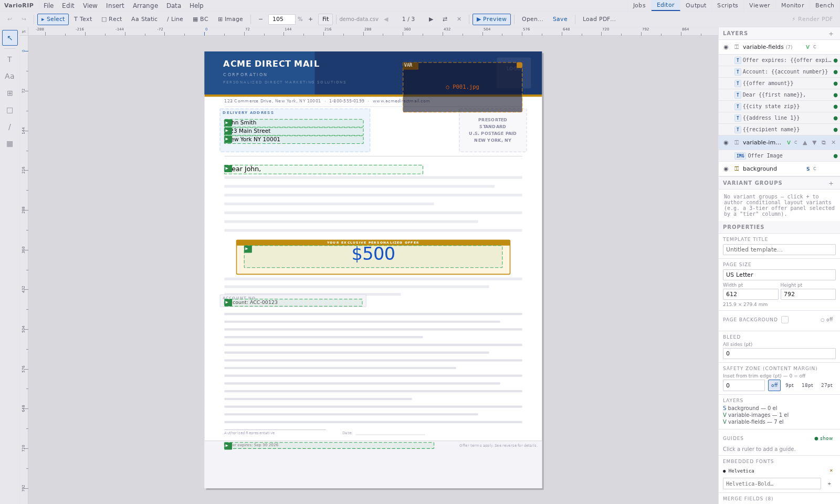Image resolution: width=840 pixels, height=504 pixels.
Task: Insert a BC barcode from toolbar
Action: (x=201, y=19)
